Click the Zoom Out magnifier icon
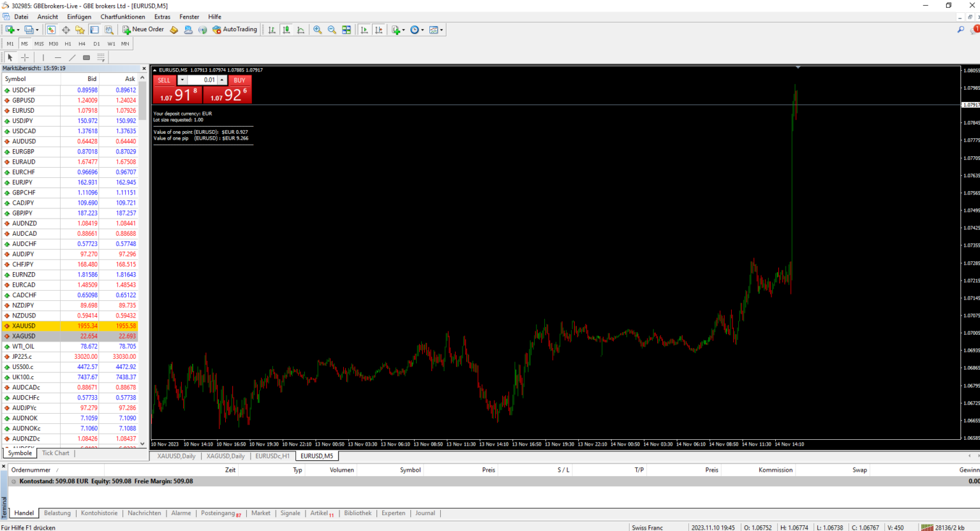 332,30
